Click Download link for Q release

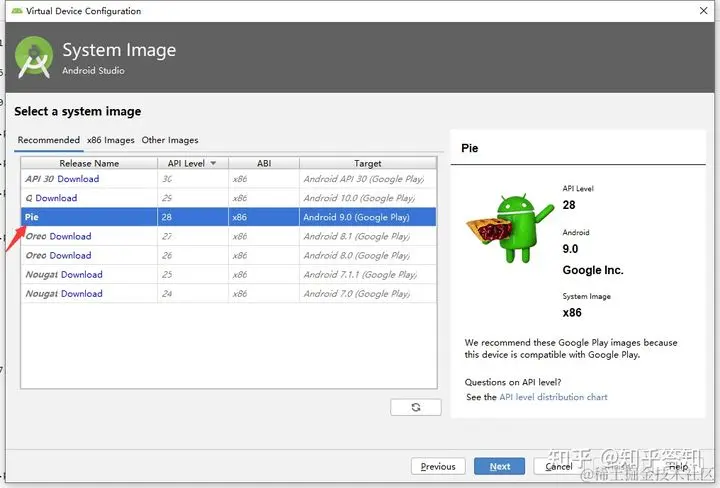pyautogui.click(x=56, y=198)
